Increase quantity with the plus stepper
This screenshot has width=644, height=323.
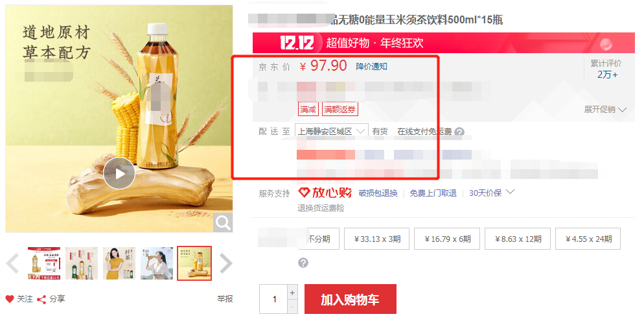point(292,293)
